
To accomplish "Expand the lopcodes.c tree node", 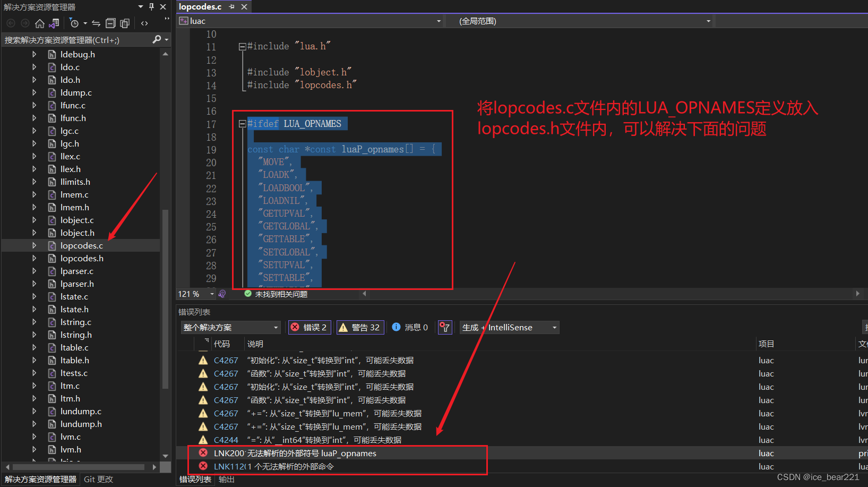I will tap(34, 246).
